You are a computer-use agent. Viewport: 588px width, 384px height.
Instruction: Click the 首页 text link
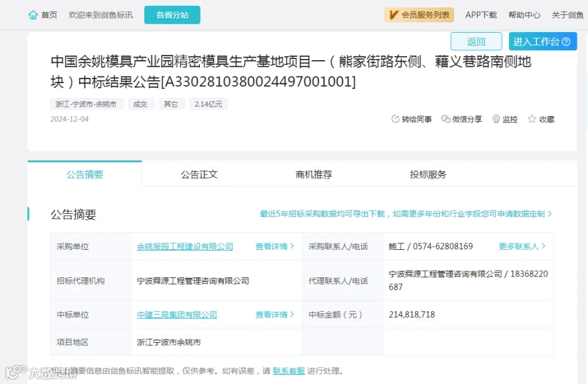click(x=49, y=15)
